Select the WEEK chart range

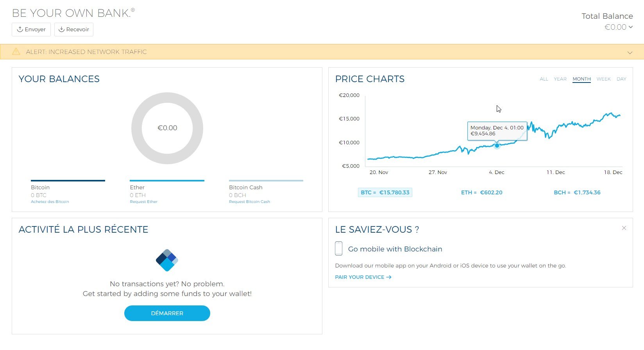(x=603, y=79)
